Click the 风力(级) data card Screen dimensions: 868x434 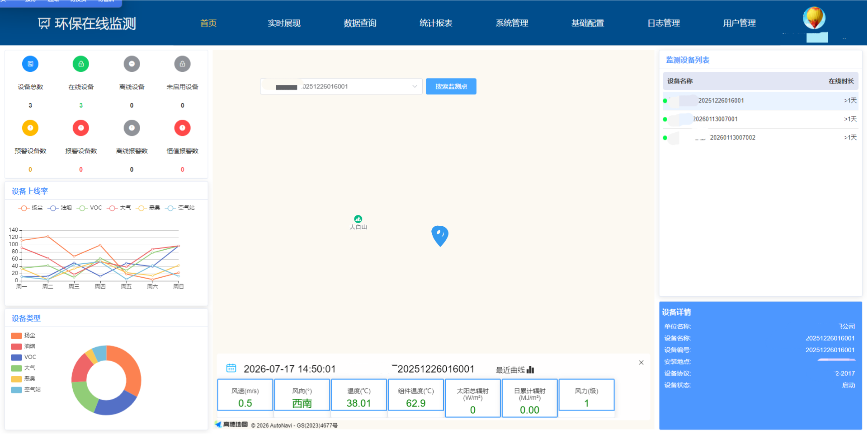(x=587, y=395)
